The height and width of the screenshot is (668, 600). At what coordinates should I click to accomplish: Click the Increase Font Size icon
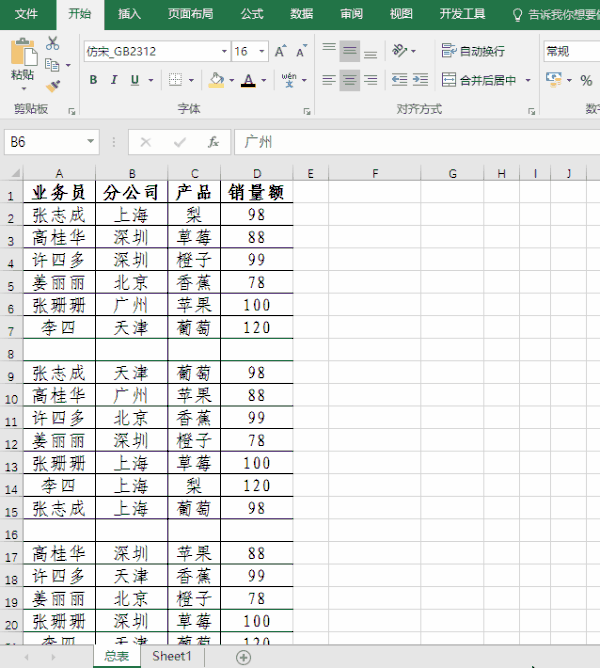[279, 51]
